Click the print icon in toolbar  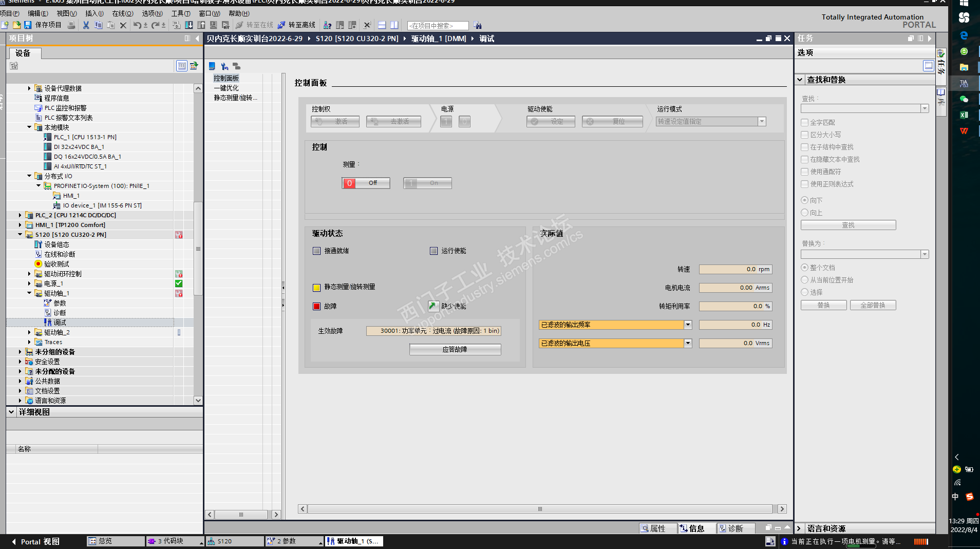click(x=71, y=25)
